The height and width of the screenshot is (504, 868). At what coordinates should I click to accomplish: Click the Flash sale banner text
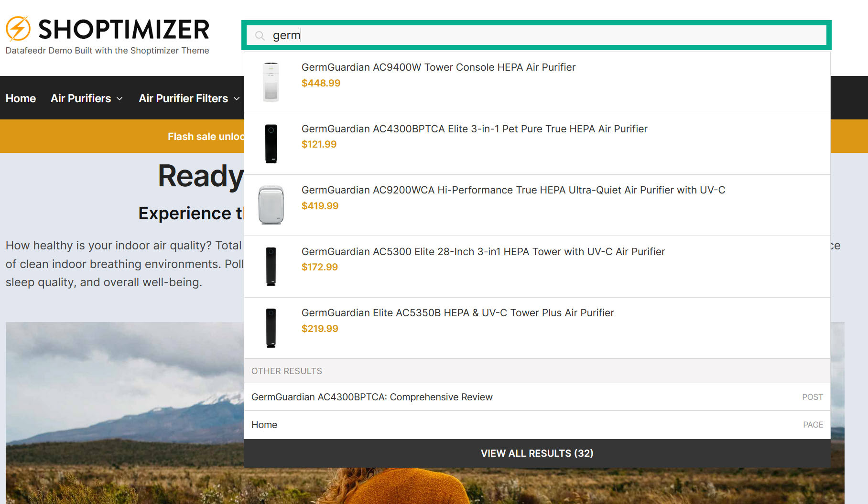click(206, 137)
